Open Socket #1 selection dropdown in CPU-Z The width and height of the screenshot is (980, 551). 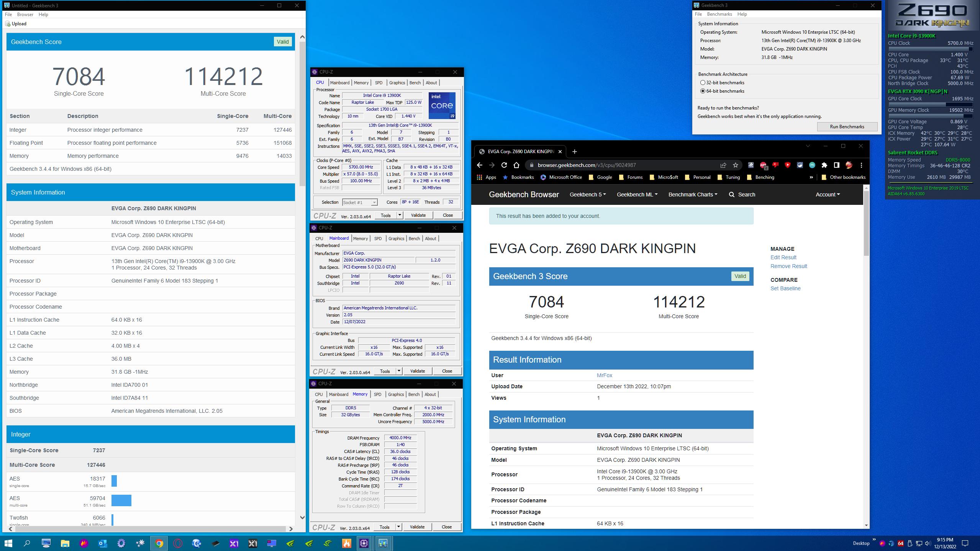(x=359, y=202)
